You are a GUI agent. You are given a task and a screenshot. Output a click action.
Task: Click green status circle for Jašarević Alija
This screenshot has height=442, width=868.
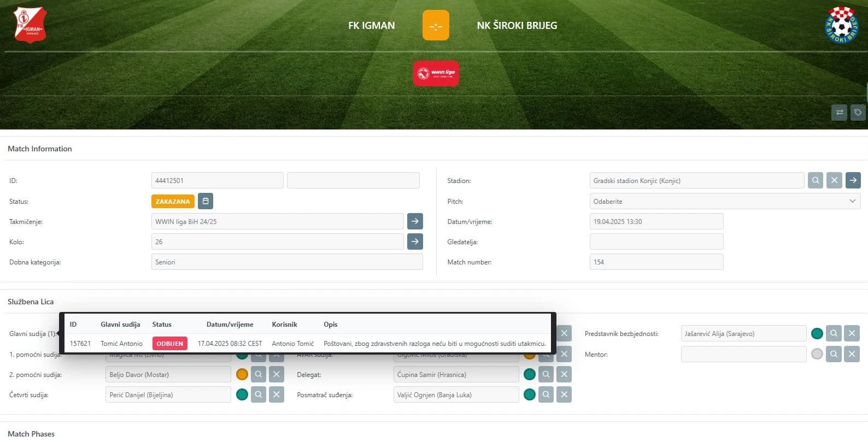pyautogui.click(x=817, y=333)
